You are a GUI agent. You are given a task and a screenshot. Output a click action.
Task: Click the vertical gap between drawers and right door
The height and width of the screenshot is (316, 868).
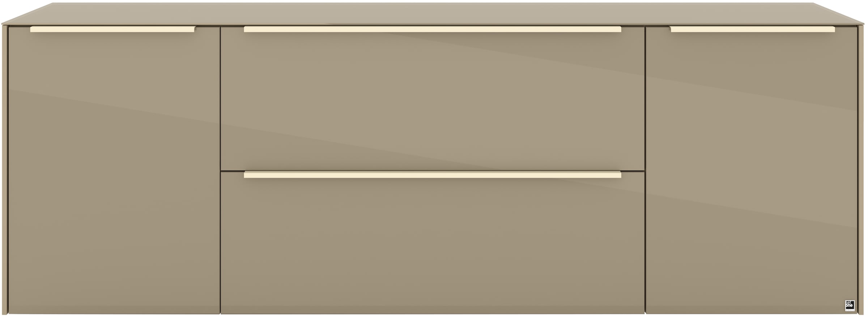pos(645,170)
